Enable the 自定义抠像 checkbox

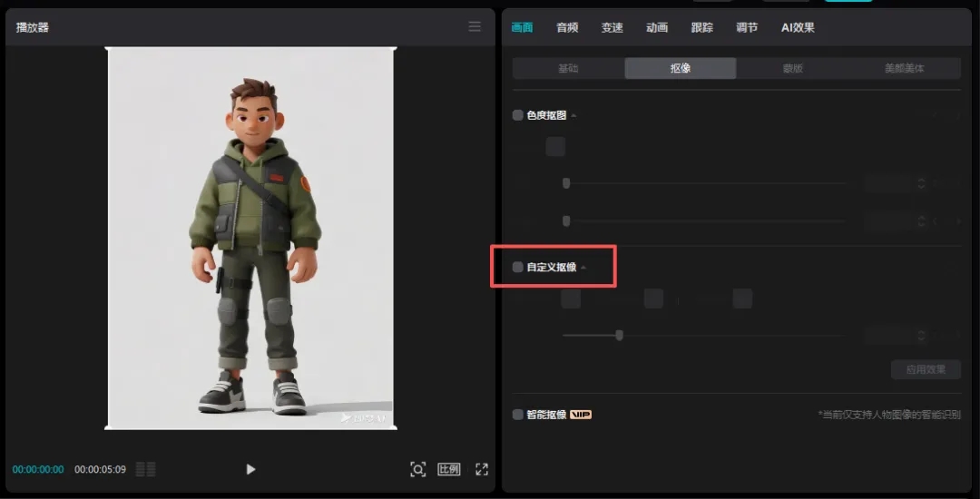click(518, 267)
